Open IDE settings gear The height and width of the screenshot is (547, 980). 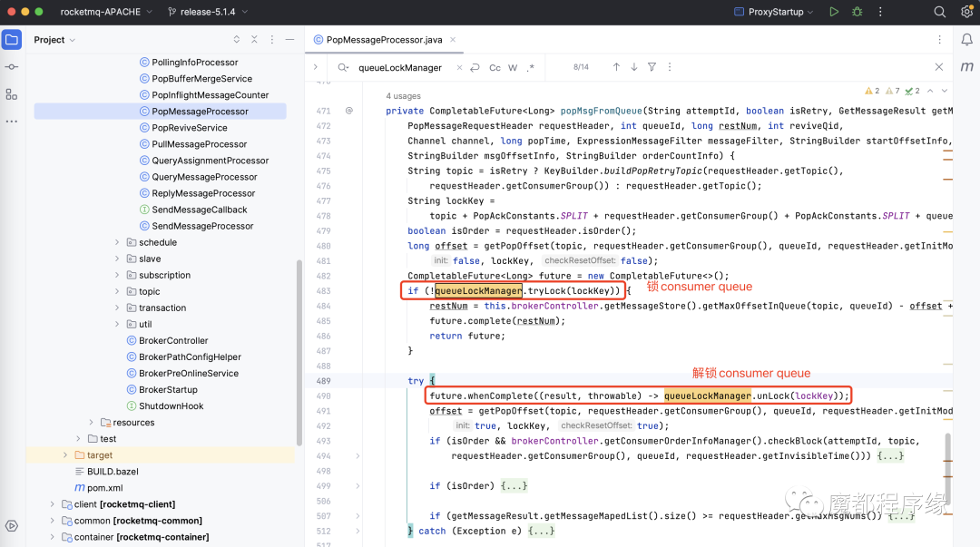966,12
